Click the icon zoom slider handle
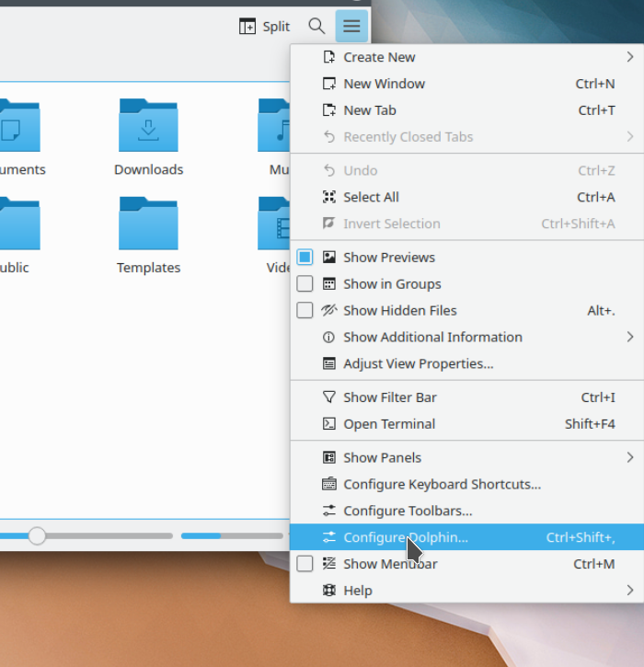The image size is (644, 667). point(37,535)
